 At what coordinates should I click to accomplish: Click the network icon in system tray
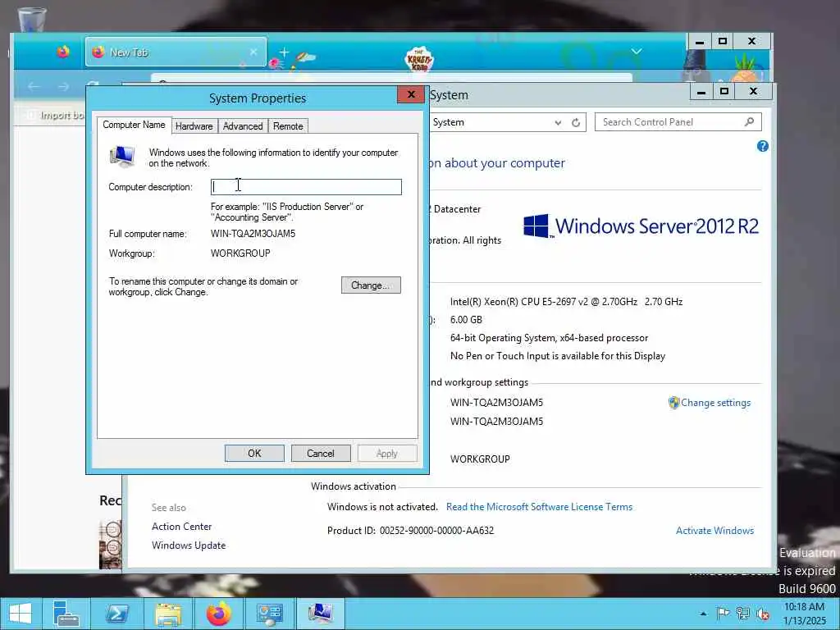pyautogui.click(x=742, y=614)
